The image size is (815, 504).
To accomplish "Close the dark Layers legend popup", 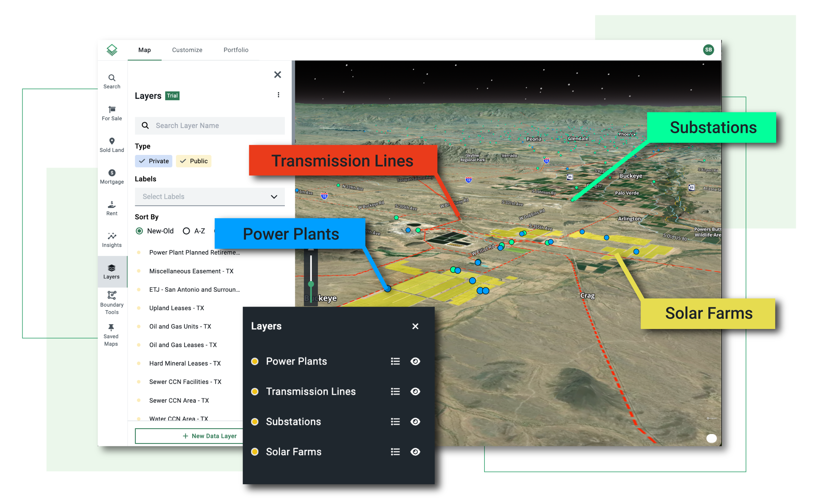I will (x=415, y=326).
